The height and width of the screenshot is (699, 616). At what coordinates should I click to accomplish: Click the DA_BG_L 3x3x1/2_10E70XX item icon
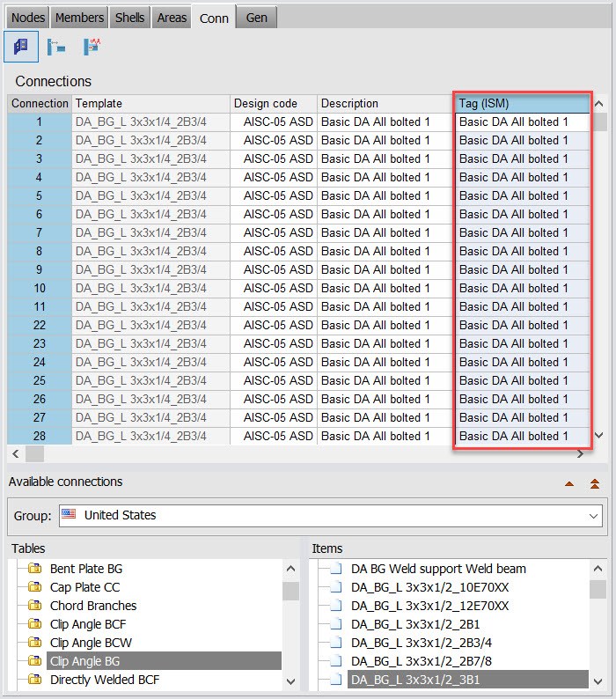click(x=336, y=587)
